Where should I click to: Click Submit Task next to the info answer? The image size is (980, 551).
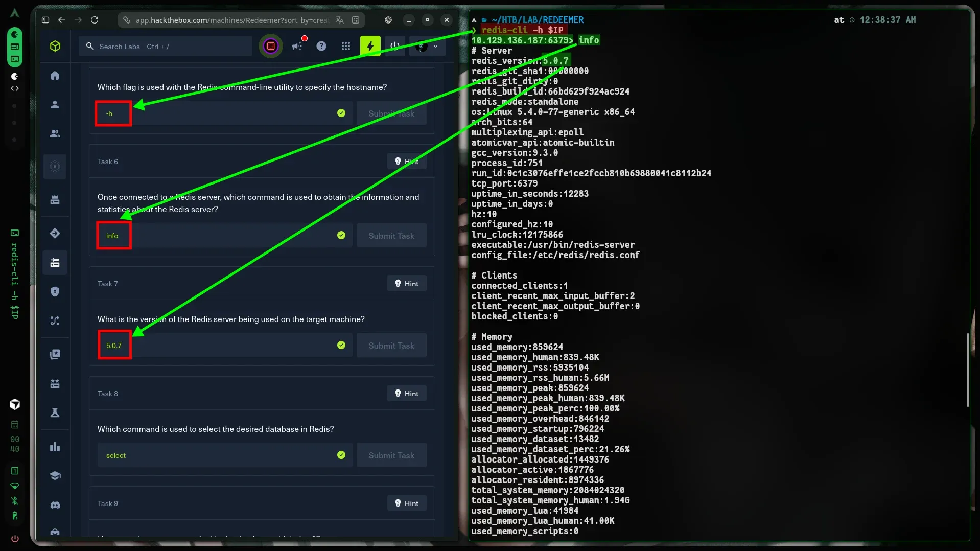point(391,236)
